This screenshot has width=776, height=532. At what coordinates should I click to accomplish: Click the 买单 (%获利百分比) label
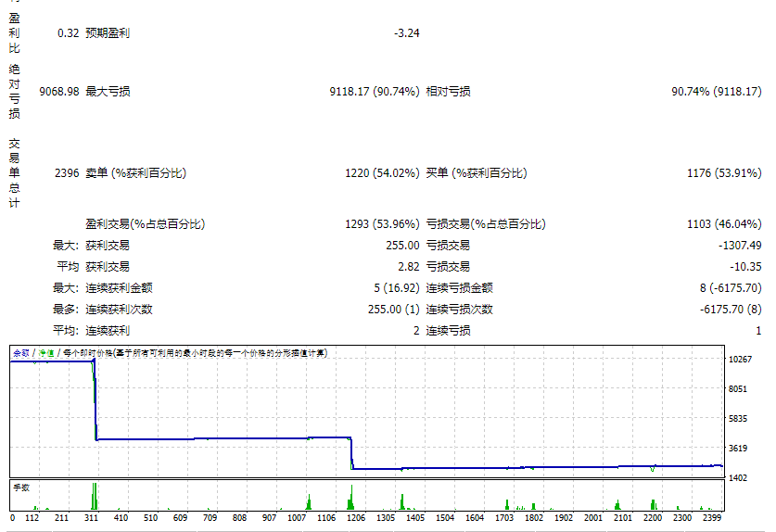(x=476, y=173)
